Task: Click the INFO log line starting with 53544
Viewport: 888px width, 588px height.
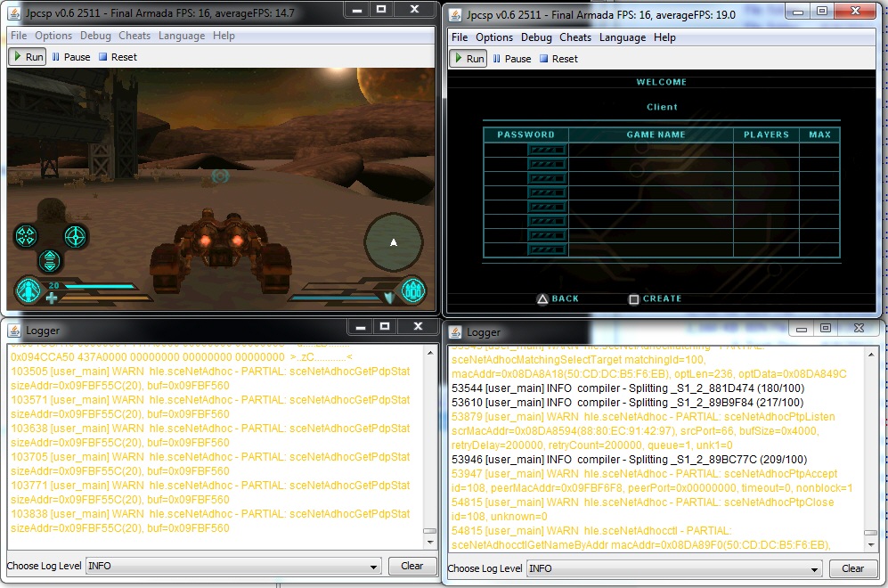Action: (x=628, y=388)
